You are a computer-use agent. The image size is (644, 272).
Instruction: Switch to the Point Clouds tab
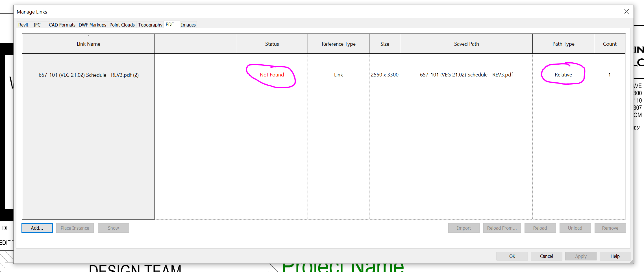pos(122,25)
